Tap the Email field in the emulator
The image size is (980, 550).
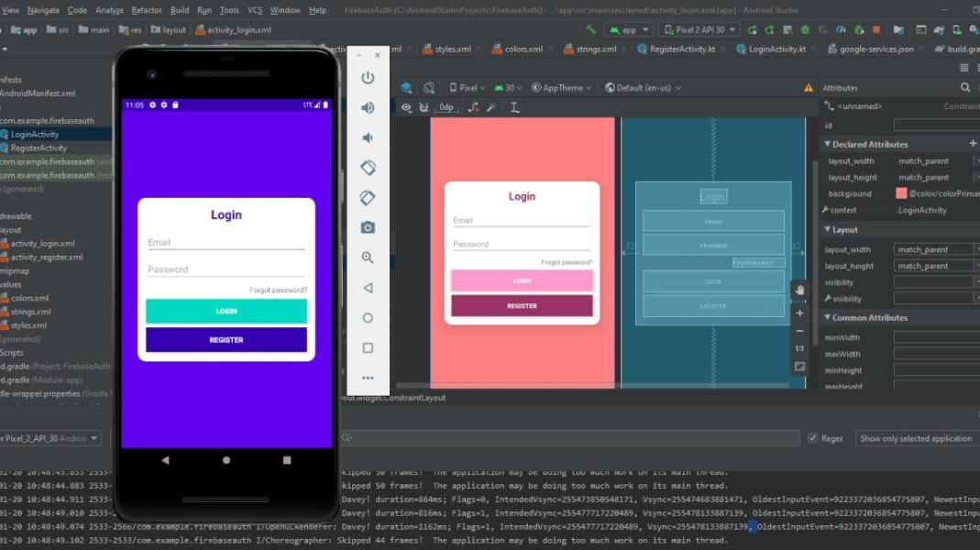226,243
